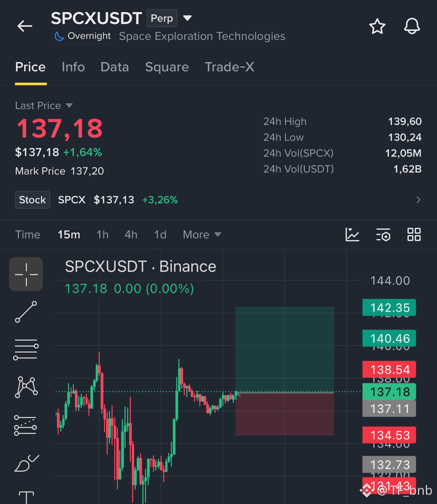Select the Perp contract badge
437x504 pixels.
tap(162, 18)
